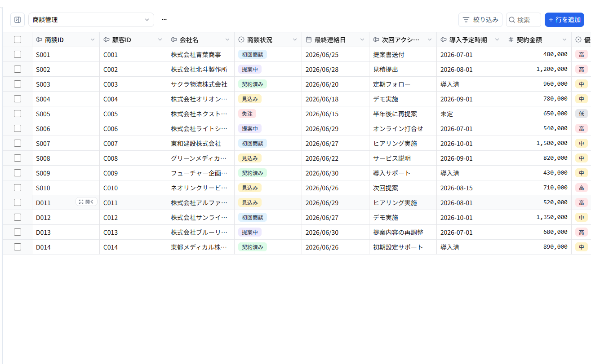Click the text-type icon beside 顧客ID header
This screenshot has height=364, width=591.
click(x=107, y=40)
